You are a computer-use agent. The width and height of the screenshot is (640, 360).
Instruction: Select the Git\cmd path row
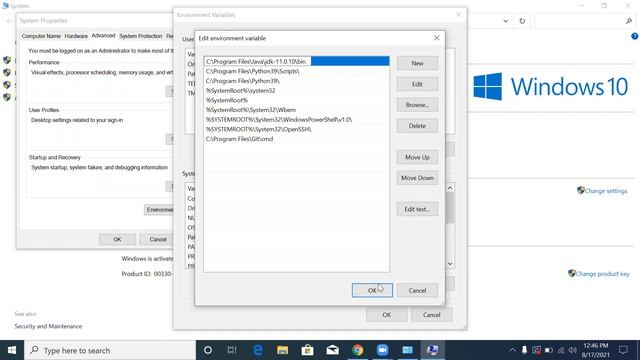tap(296, 139)
